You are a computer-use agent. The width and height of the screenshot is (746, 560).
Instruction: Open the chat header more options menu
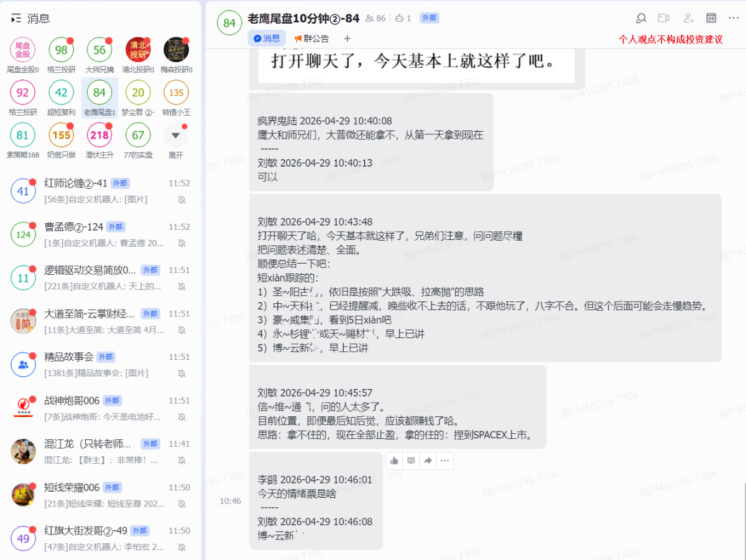pos(734,18)
